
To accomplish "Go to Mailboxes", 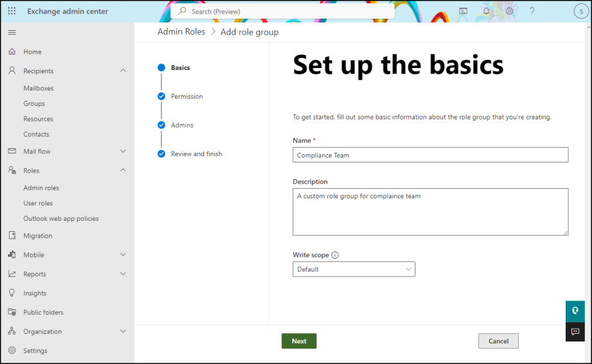I will pyautogui.click(x=39, y=88).
